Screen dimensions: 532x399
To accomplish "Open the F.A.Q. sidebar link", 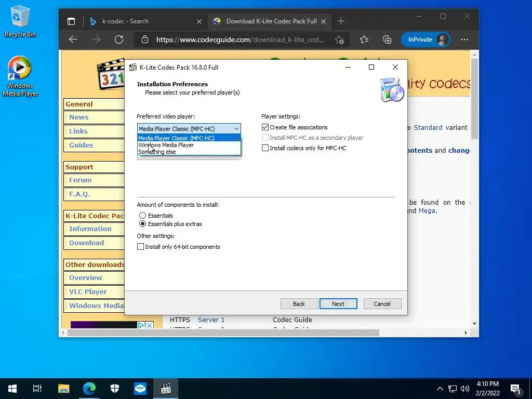I will point(79,194).
